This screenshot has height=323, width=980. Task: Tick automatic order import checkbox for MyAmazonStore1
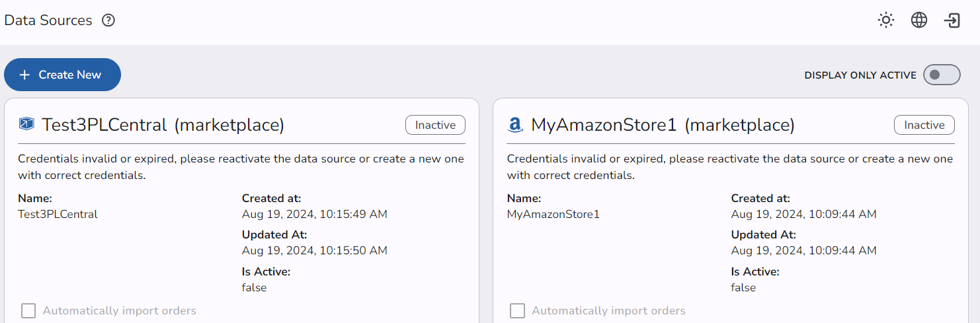pyautogui.click(x=518, y=310)
